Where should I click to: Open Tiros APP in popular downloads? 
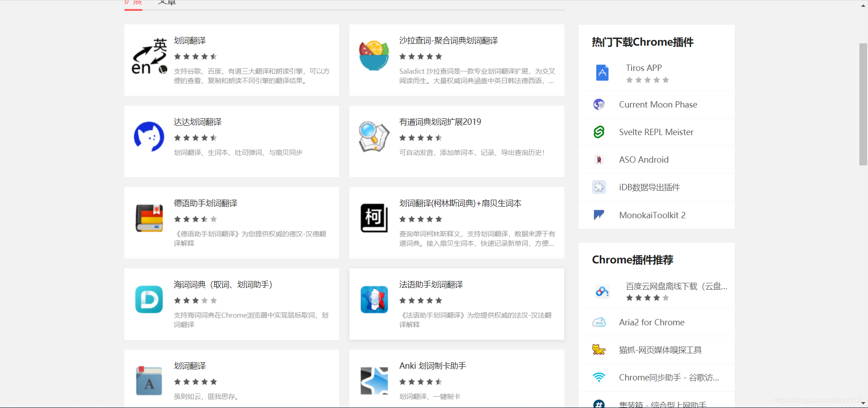click(644, 68)
